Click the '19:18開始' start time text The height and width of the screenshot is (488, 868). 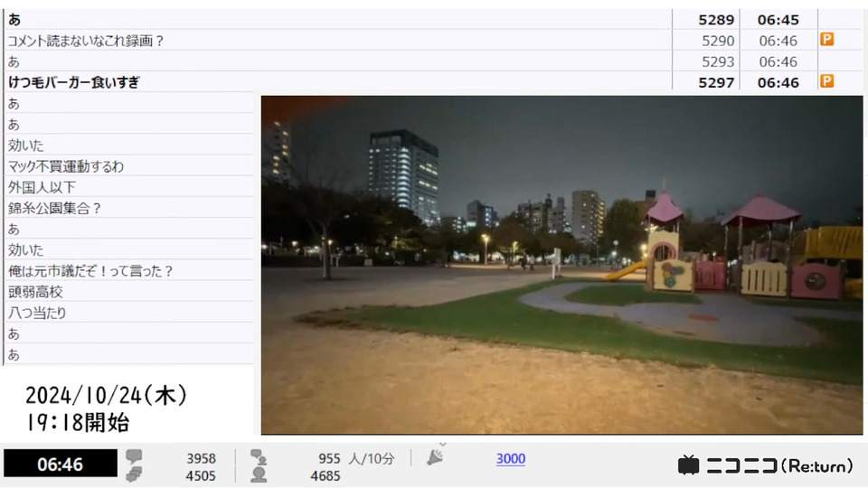click(78, 423)
